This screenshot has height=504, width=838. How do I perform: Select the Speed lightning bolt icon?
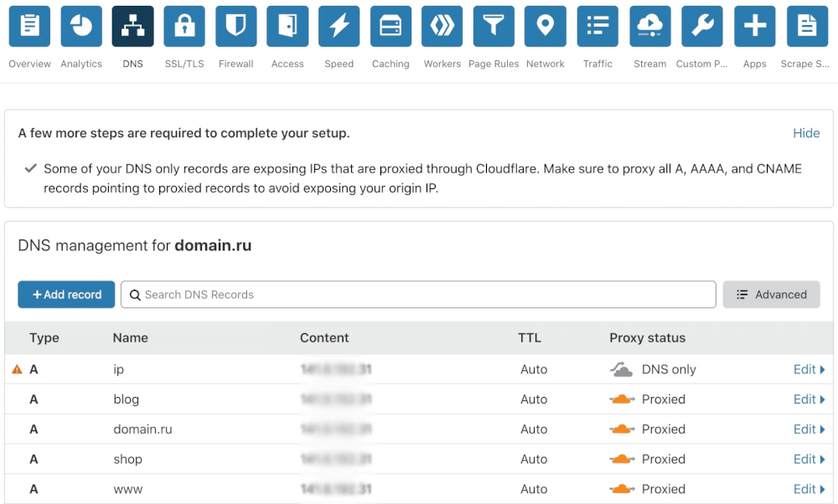(x=339, y=27)
